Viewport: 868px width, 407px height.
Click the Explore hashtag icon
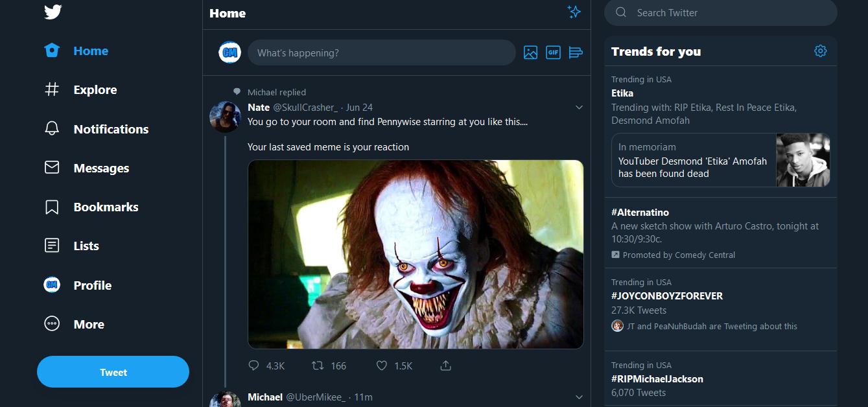(x=52, y=89)
